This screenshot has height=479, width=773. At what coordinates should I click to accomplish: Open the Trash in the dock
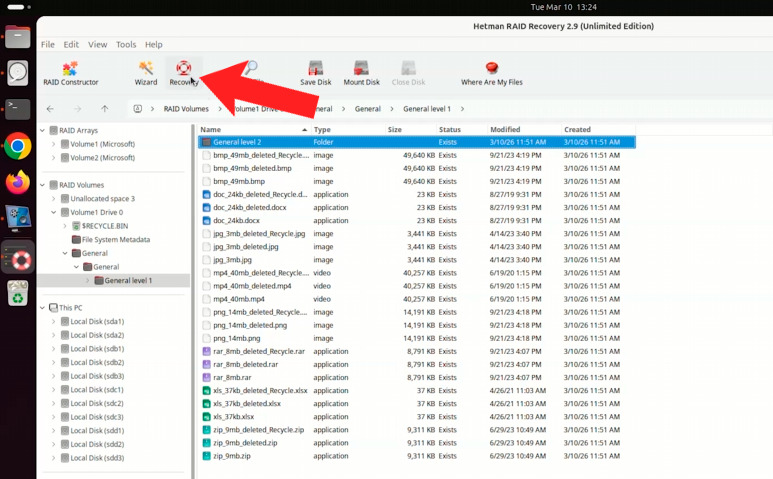pyautogui.click(x=18, y=293)
